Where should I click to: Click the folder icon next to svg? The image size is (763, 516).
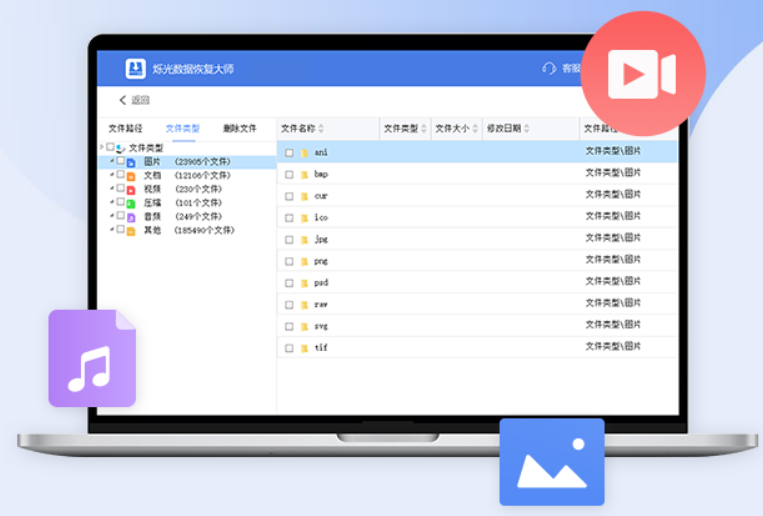coord(305,327)
